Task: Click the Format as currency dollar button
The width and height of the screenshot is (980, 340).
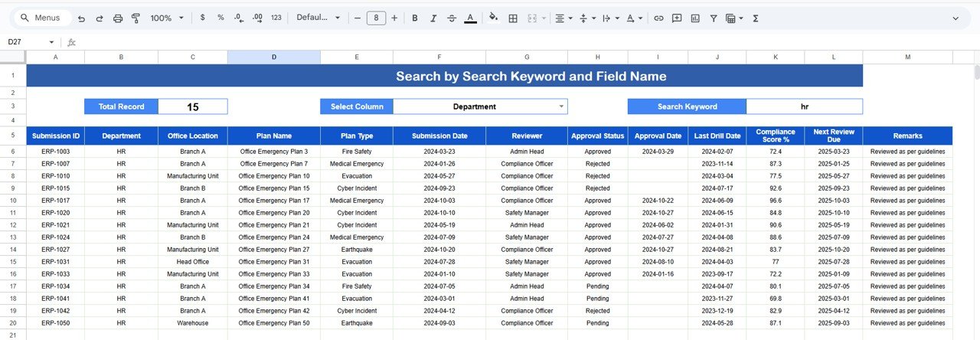Action: coord(202,18)
